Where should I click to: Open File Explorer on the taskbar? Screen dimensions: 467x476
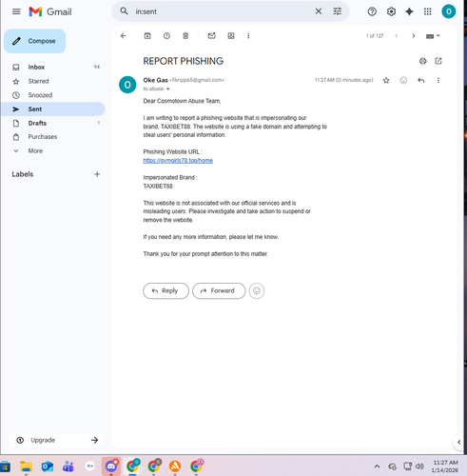tap(26, 466)
